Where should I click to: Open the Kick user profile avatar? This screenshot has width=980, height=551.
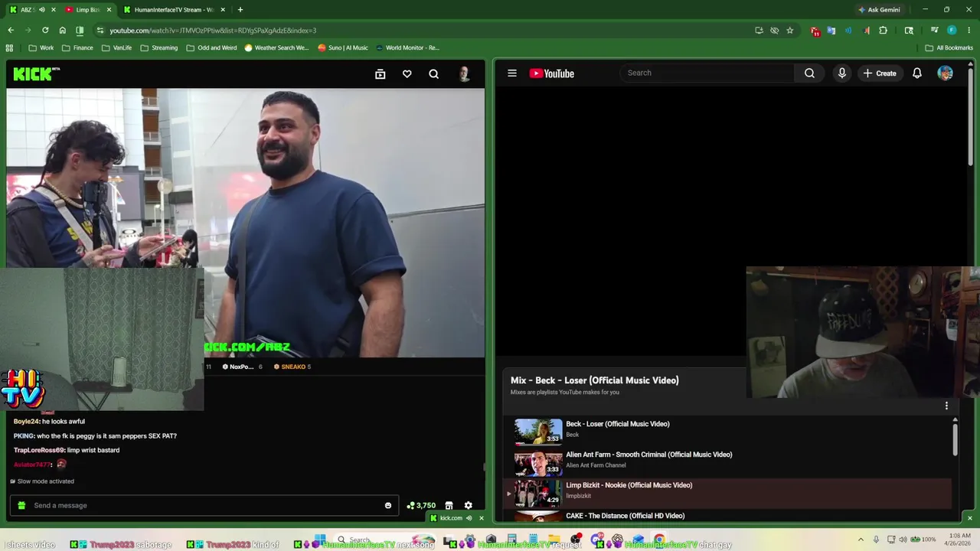click(464, 74)
